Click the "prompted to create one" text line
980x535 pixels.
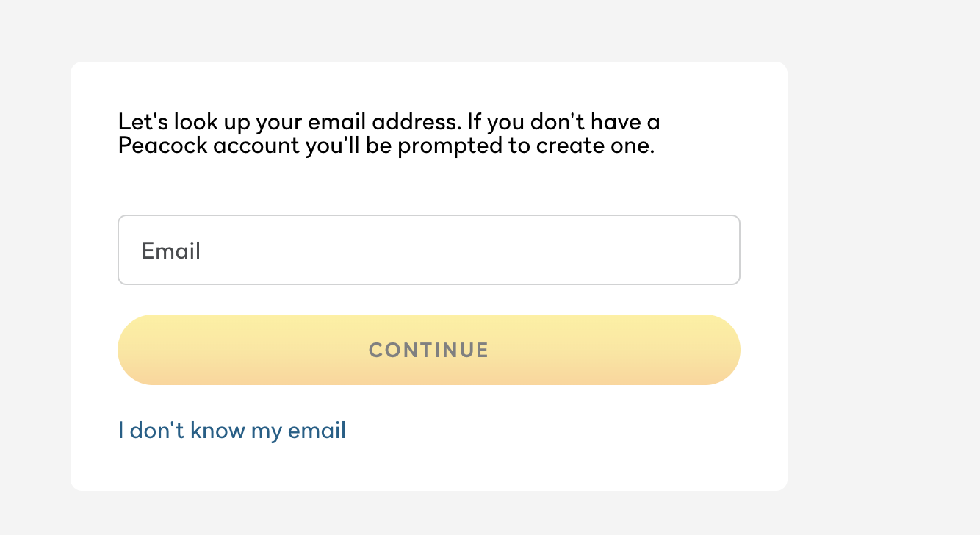point(386,146)
